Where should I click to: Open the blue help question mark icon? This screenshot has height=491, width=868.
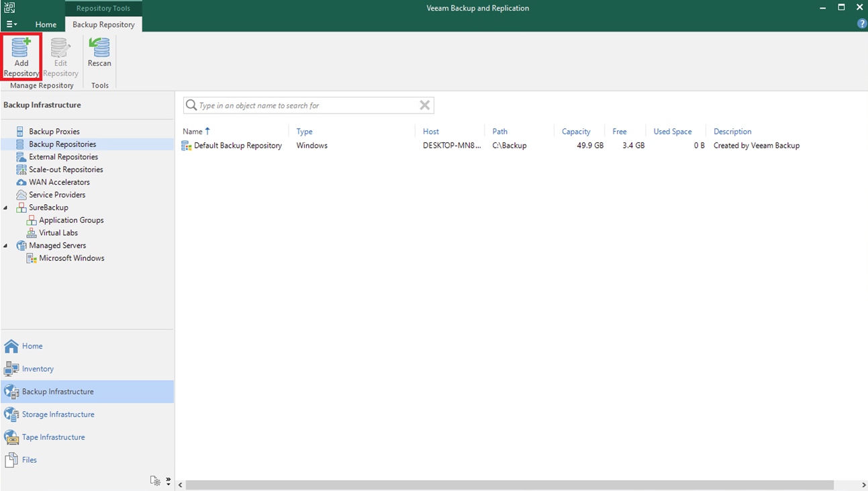point(862,24)
